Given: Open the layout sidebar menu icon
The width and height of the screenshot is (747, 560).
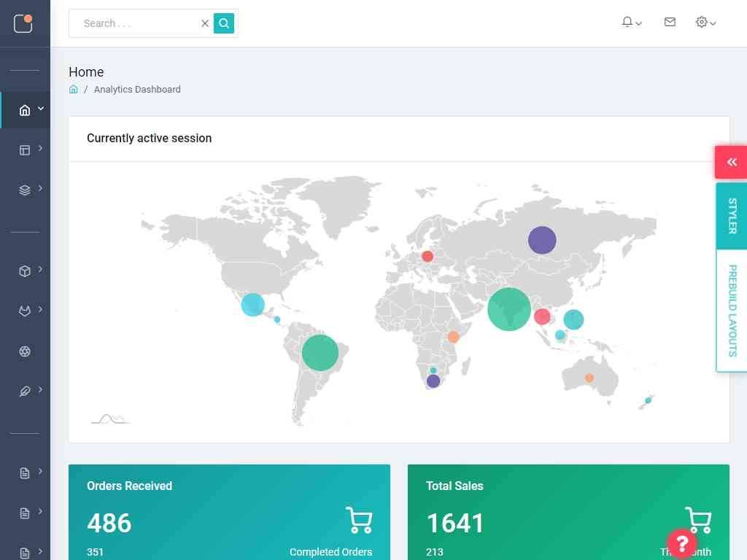Looking at the screenshot, I should coord(25,150).
